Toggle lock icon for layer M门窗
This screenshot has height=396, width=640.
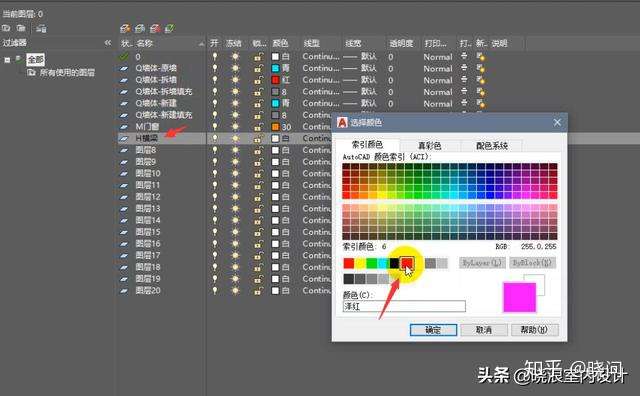(258, 127)
